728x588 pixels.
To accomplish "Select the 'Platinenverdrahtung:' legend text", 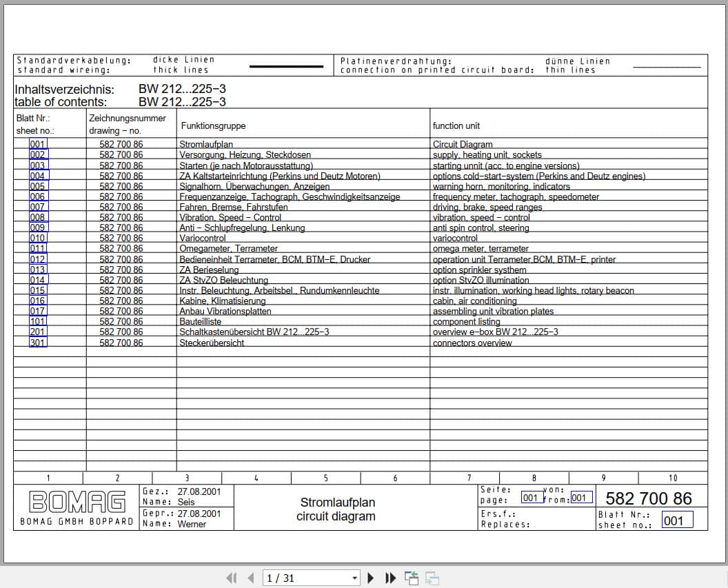I will click(396, 61).
